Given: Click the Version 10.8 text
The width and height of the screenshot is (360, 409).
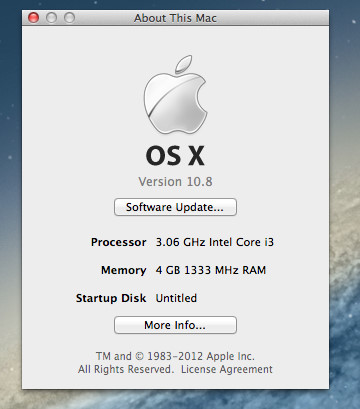Looking at the screenshot, I should point(175,182).
